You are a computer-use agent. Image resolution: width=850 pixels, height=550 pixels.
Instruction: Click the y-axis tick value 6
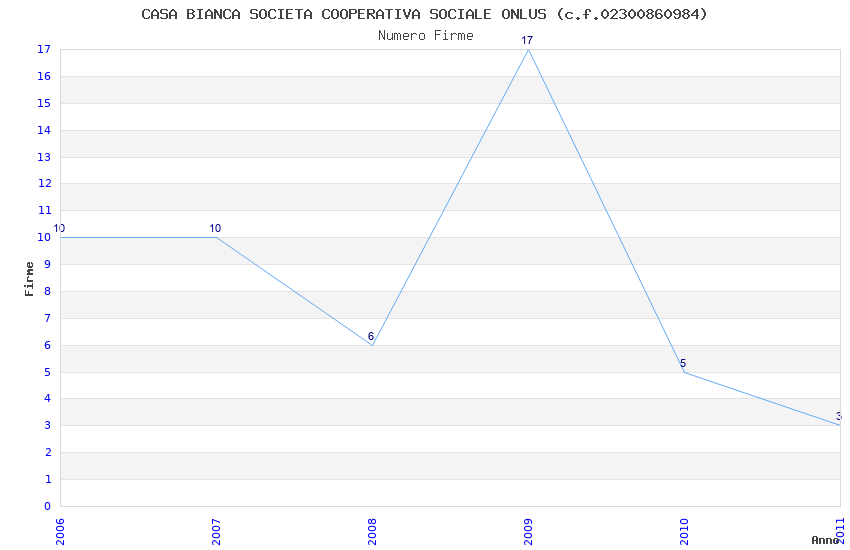click(x=48, y=345)
